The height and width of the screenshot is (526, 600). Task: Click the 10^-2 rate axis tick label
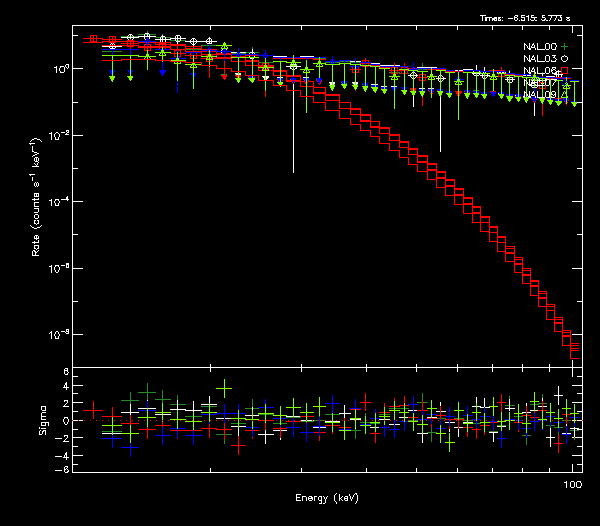click(61, 135)
